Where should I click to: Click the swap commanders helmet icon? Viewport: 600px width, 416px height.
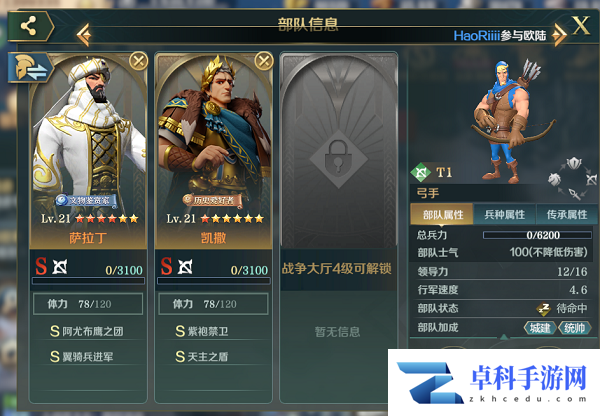click(30, 68)
